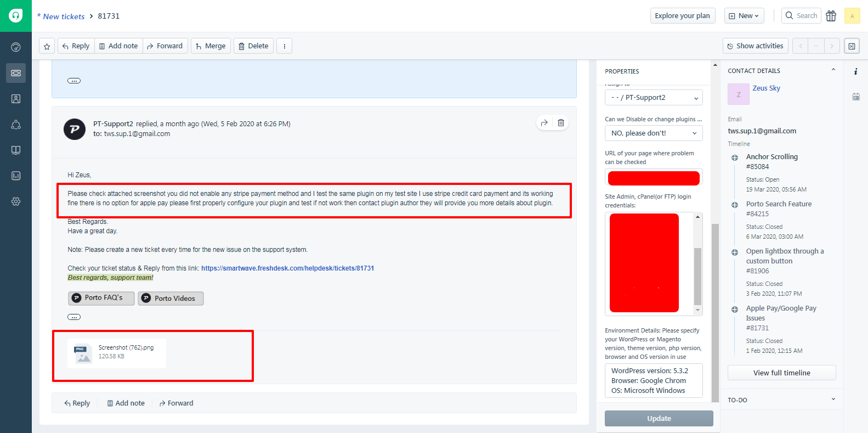This screenshot has width=868, height=433.
Task: Click the Porto FAQ's button
Action: coord(101,298)
